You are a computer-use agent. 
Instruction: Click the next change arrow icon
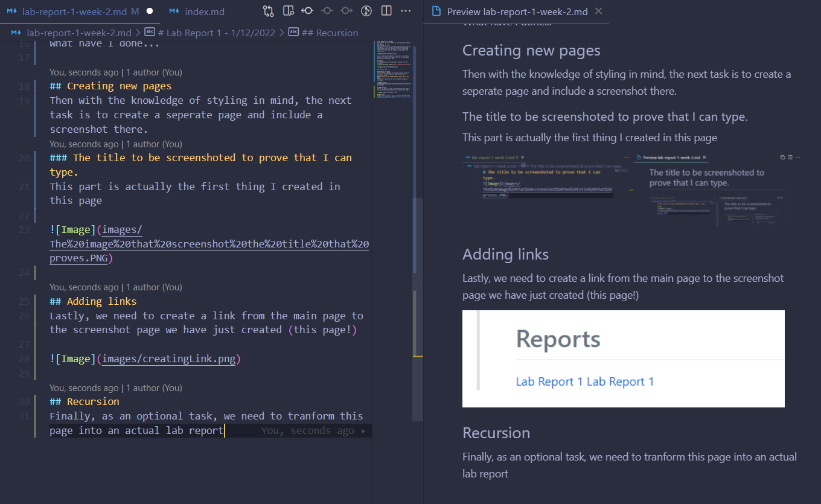point(347,11)
